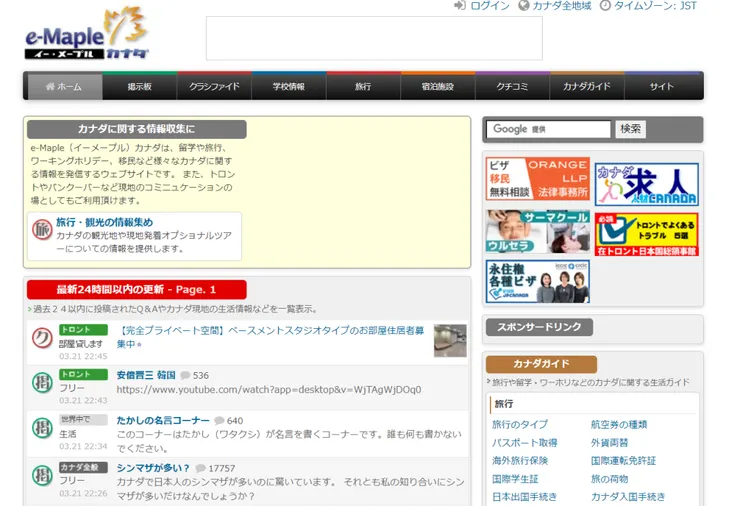Open 国際学生証 guide link
This screenshot has height=506, width=740.
tap(515, 479)
